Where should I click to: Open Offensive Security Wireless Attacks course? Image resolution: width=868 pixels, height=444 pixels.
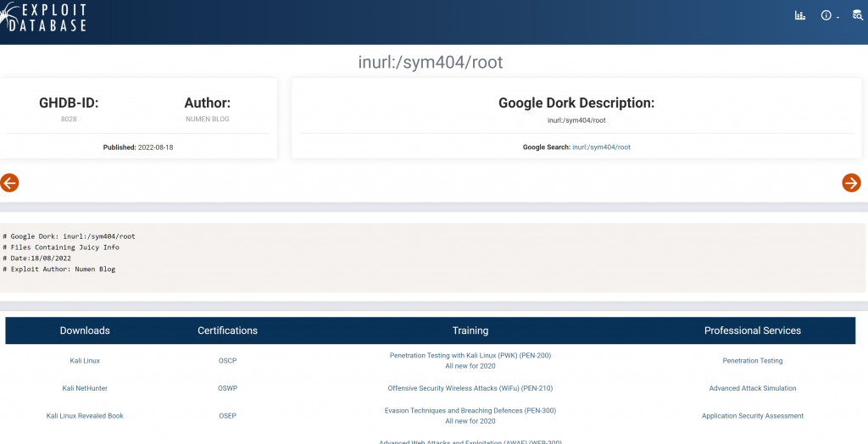pos(470,388)
